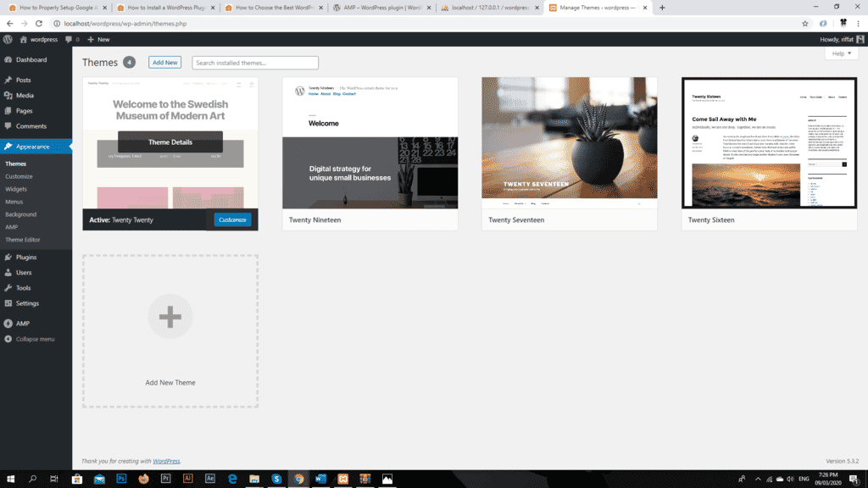The height and width of the screenshot is (488, 868).
Task: Open the comments bubble in the admin bar
Action: [x=72, y=39]
